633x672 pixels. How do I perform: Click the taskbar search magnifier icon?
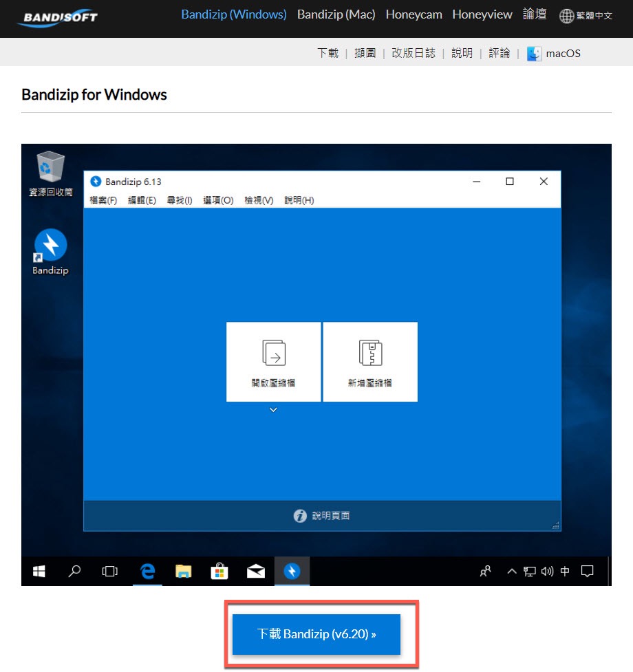click(x=74, y=572)
